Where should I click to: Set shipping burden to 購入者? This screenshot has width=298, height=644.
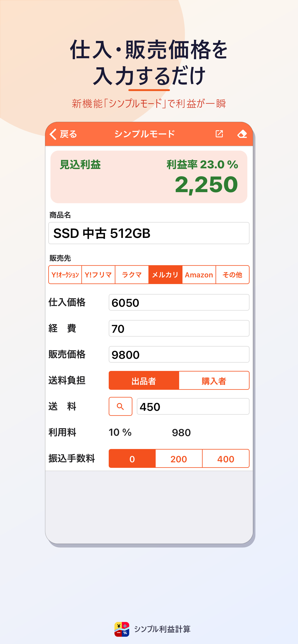[214, 380]
